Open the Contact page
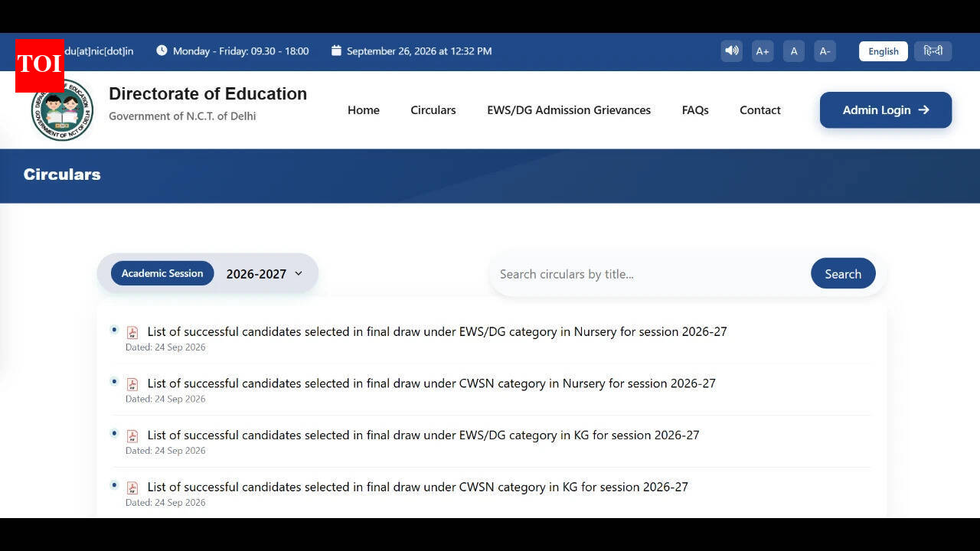The height and width of the screenshot is (551, 980). [760, 110]
